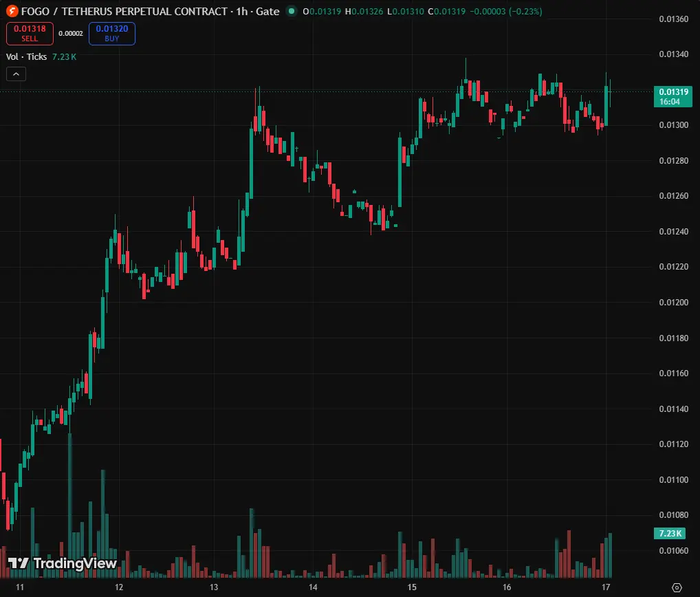Click the 0.01160 price axis label
This screenshot has width=700, height=597.
[674, 373]
